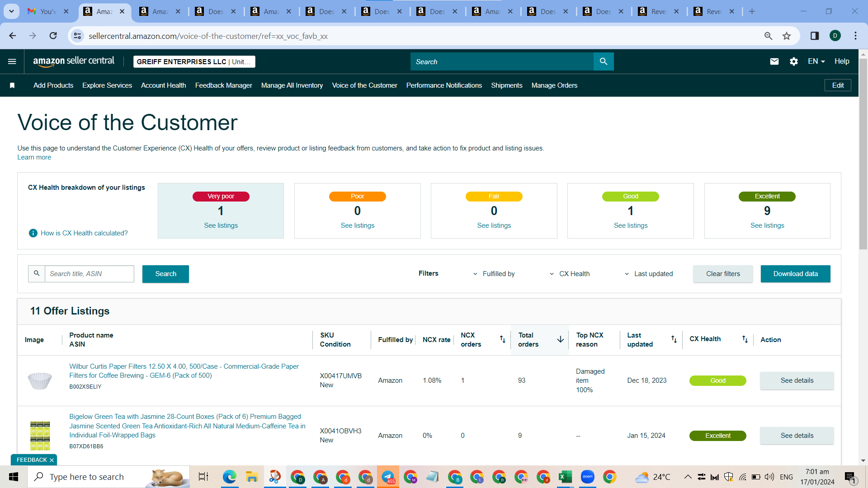Open Zoom from the taskbar
Viewport: 868px width, 488px height.
coord(587,477)
